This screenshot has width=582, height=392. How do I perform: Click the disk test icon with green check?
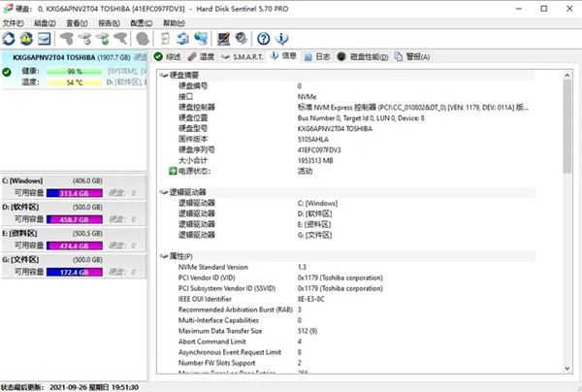[x=103, y=39]
